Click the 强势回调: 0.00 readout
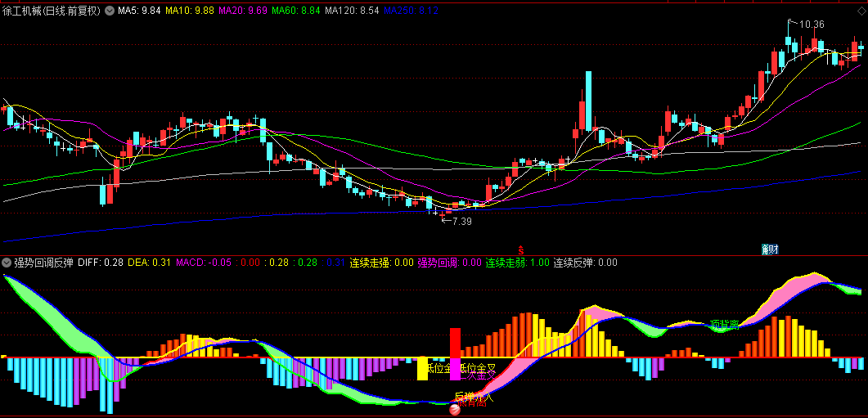The width and height of the screenshot is (868, 418). point(449,263)
